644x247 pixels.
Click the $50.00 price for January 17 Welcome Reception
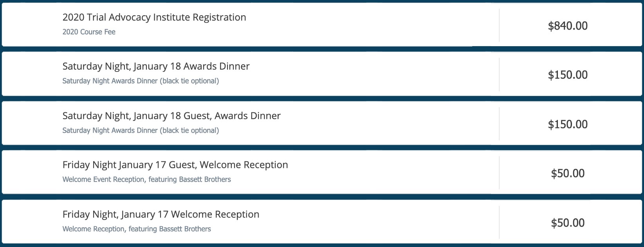click(x=568, y=223)
